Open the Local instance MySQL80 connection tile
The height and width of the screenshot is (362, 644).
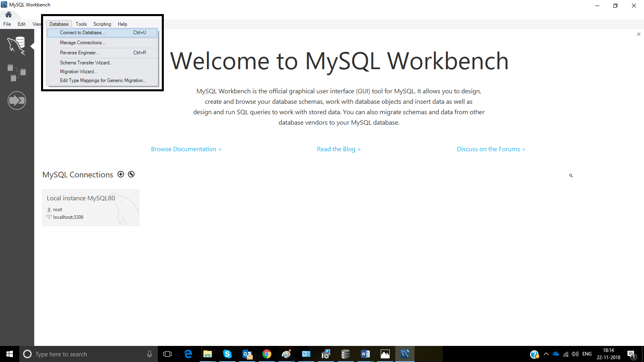pyautogui.click(x=91, y=208)
